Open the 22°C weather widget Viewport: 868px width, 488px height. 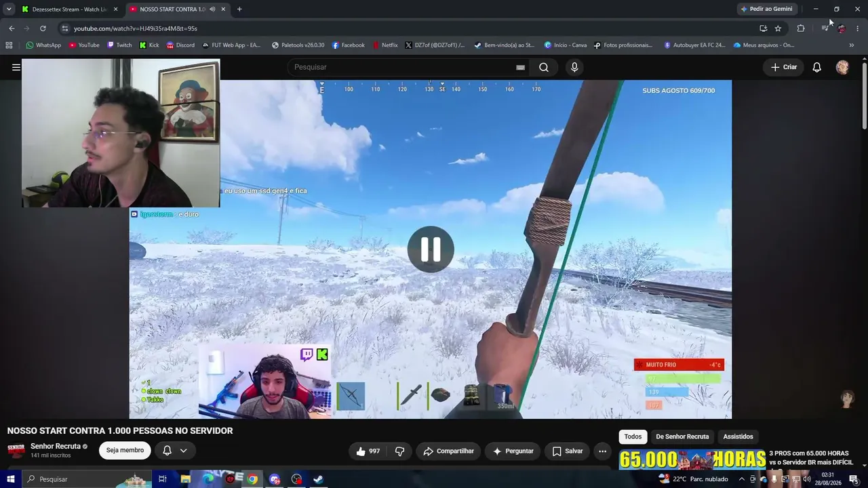693,479
